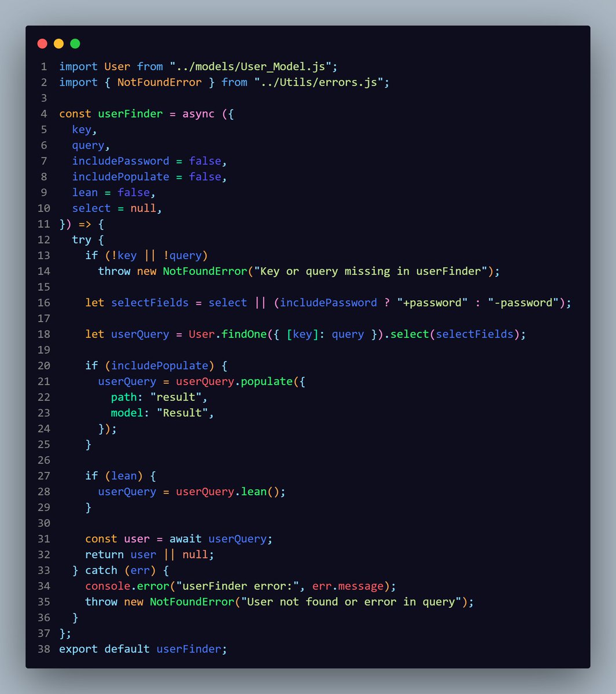Click the "query," parameter on line 6
The image size is (616, 694).
(x=91, y=145)
